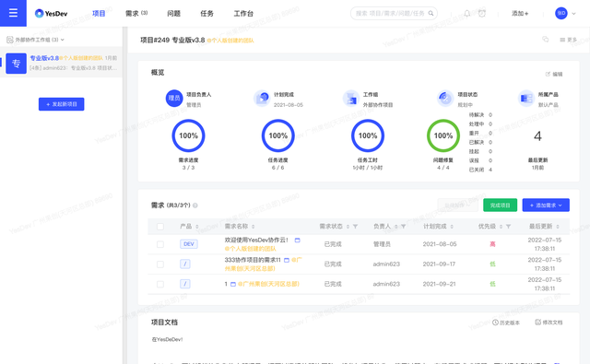Sort by 产品 column
This screenshot has height=364, width=590.
pyautogui.click(x=196, y=227)
